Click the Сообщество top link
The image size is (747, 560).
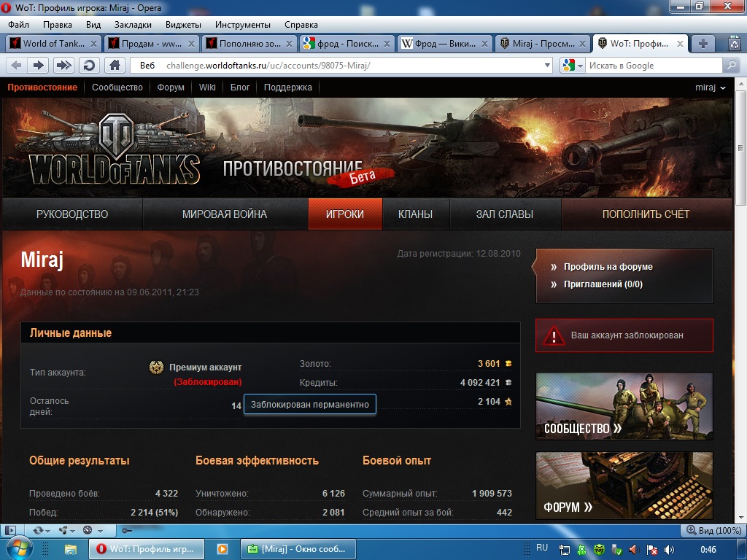(x=117, y=87)
